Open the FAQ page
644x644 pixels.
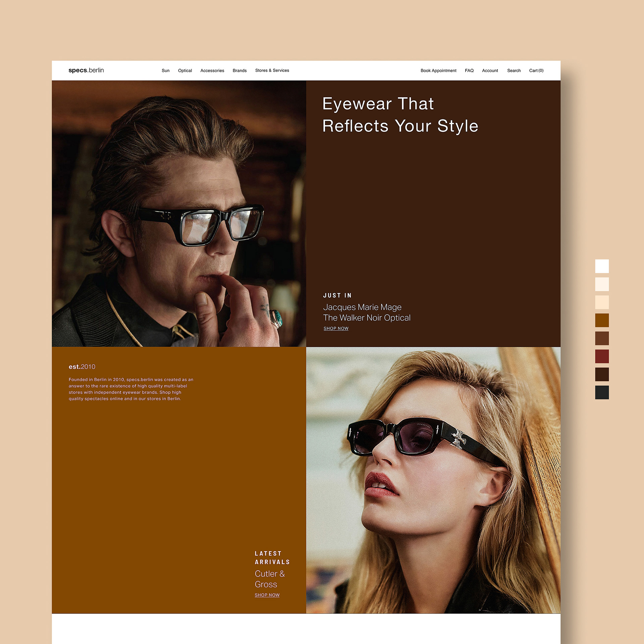point(469,71)
